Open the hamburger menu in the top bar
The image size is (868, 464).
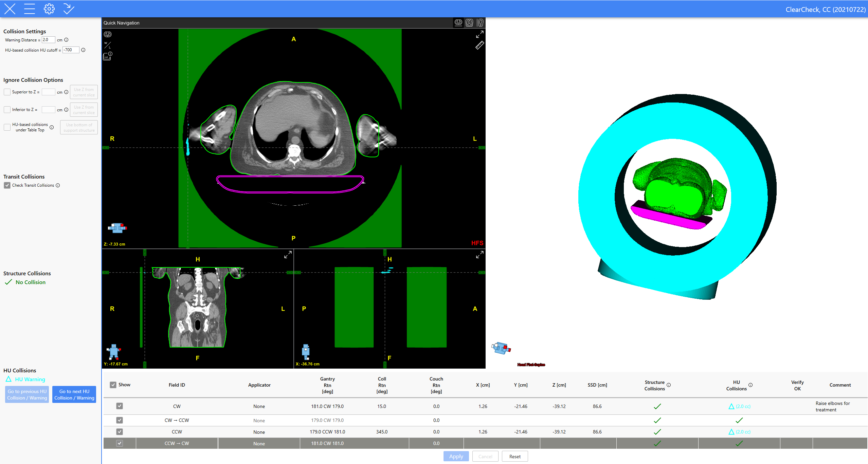(x=30, y=9)
